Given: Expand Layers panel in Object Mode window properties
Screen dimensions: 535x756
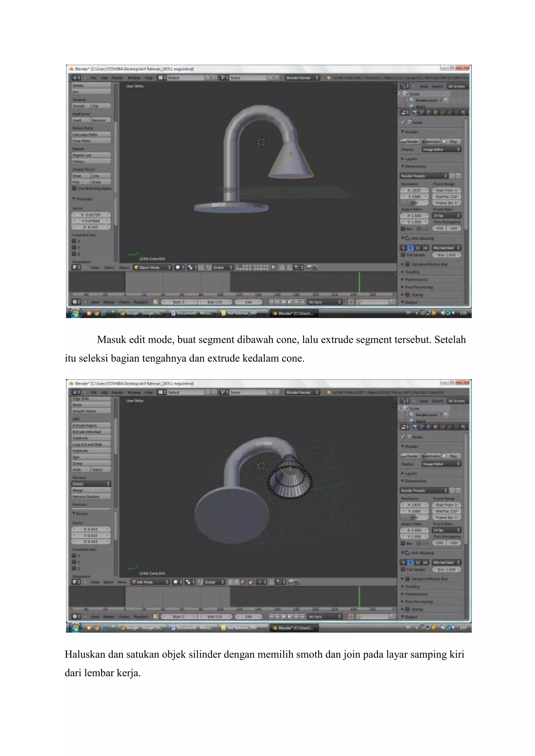Looking at the screenshot, I should pos(409,159).
